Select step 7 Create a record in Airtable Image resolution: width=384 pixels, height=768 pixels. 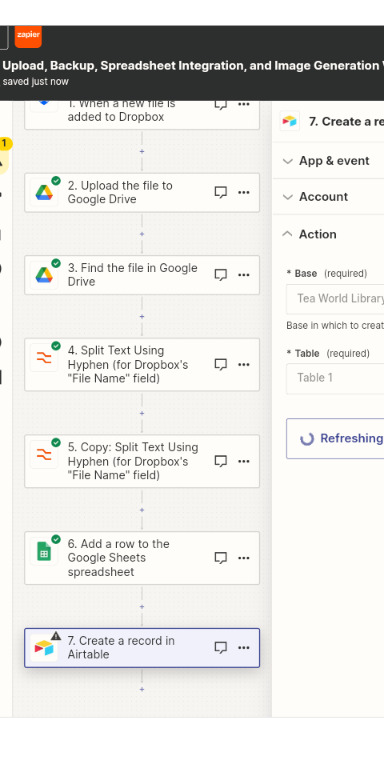[142, 648]
